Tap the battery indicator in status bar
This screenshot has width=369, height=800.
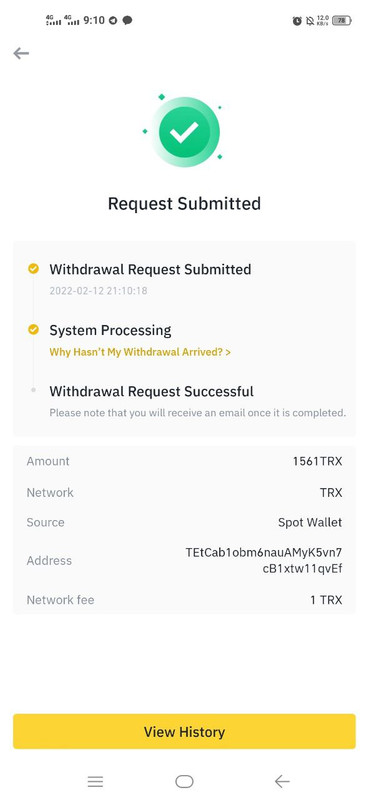click(x=341, y=21)
